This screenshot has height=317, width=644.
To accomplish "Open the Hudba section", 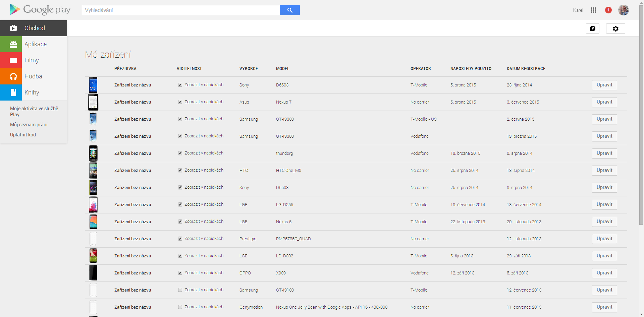I will tap(33, 76).
